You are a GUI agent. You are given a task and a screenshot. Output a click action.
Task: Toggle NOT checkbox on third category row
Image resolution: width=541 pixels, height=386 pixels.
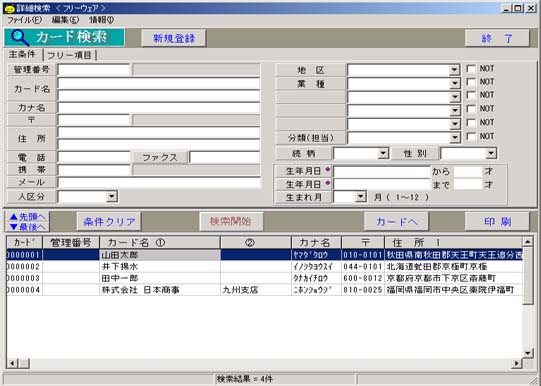(471, 95)
